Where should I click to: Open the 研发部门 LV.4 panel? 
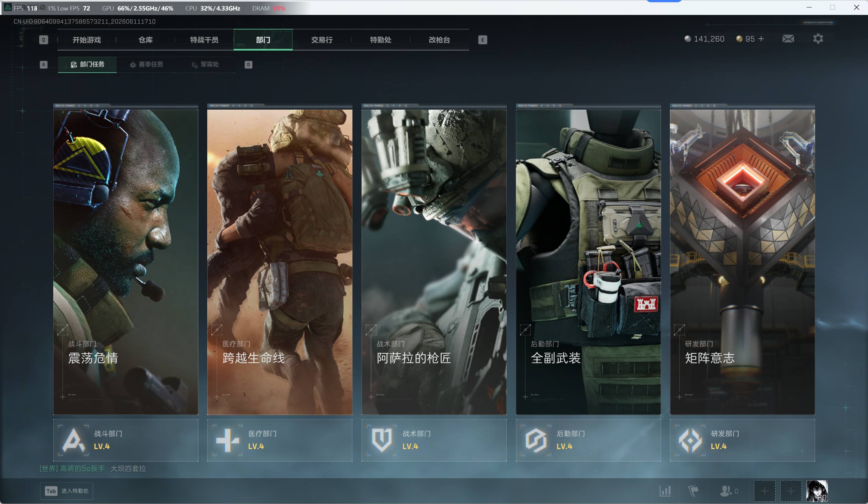pyautogui.click(x=742, y=440)
